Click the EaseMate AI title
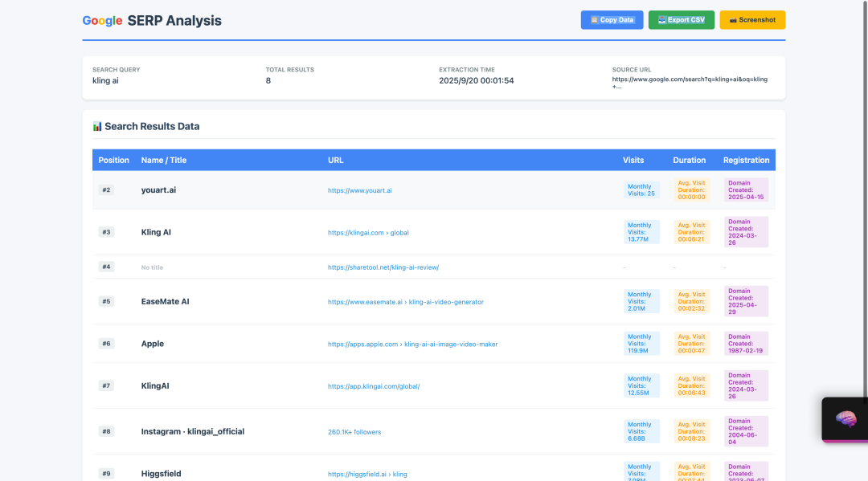 coord(165,301)
